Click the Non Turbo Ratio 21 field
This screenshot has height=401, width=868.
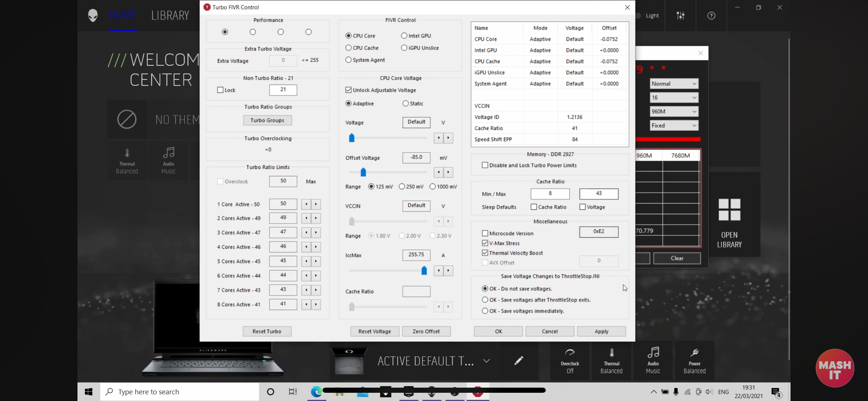(283, 90)
